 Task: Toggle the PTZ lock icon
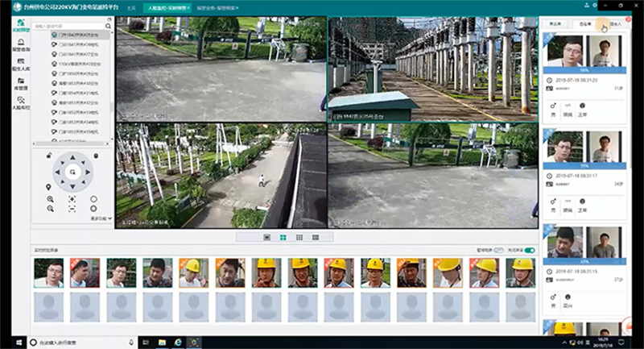49,156
